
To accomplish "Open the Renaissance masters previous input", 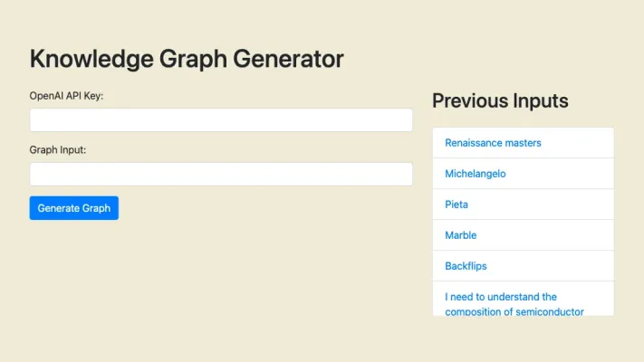I will (x=493, y=143).
